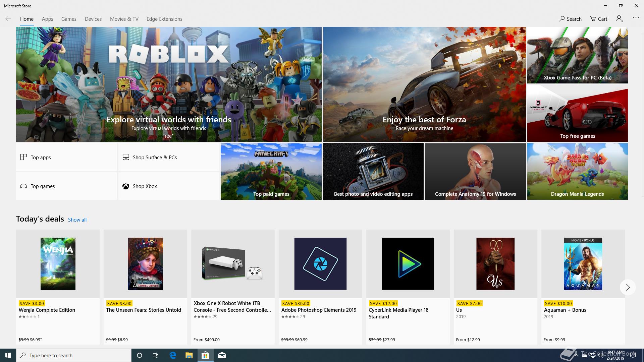The height and width of the screenshot is (362, 644).
Task: Switch to the Home tab
Action: (27, 19)
